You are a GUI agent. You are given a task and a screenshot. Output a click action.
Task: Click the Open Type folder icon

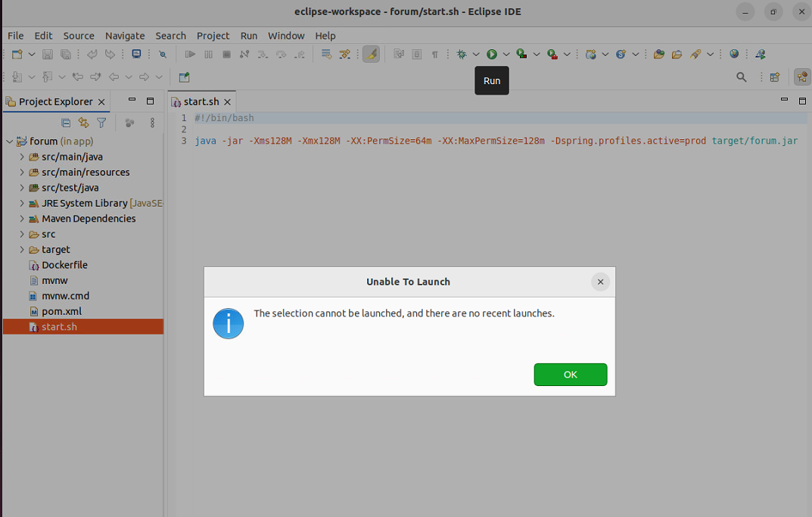658,54
